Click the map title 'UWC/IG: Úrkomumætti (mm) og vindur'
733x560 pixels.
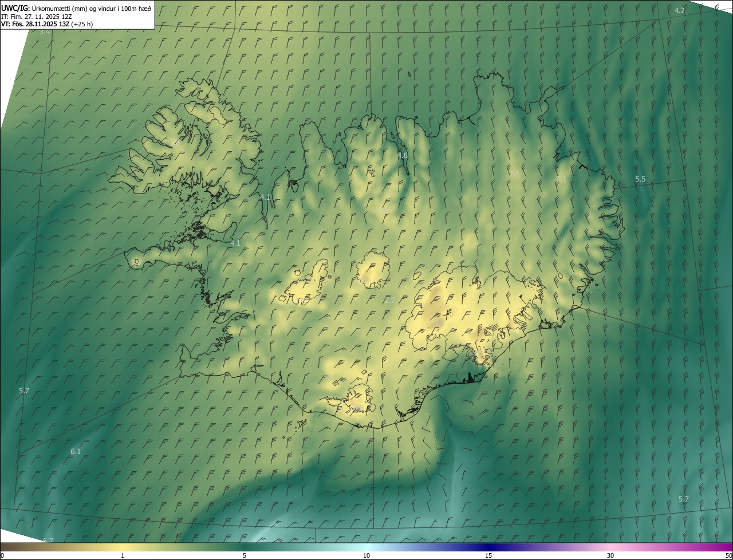[x=76, y=8]
